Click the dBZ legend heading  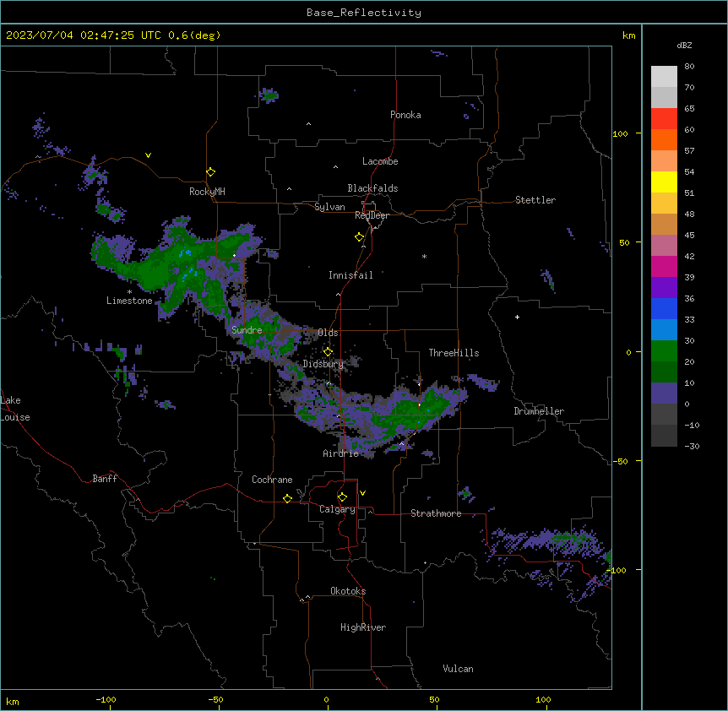click(x=684, y=46)
